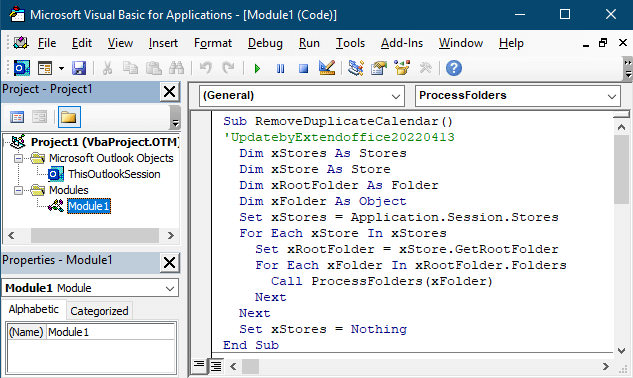Open Project Explorer toolbar icon
This screenshot has width=633, height=378.
[356, 68]
